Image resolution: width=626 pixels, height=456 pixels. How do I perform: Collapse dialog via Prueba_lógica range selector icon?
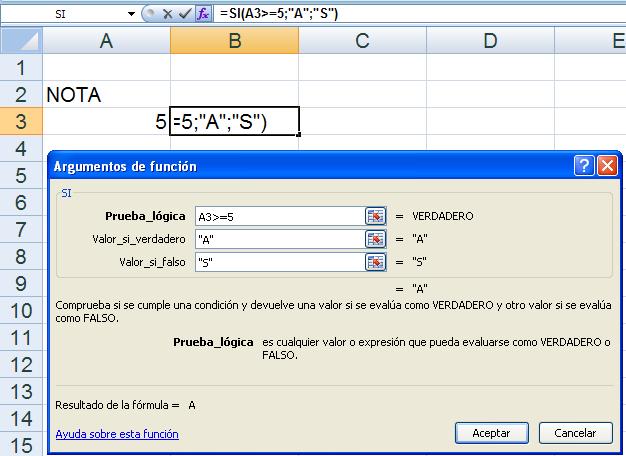coord(375,215)
